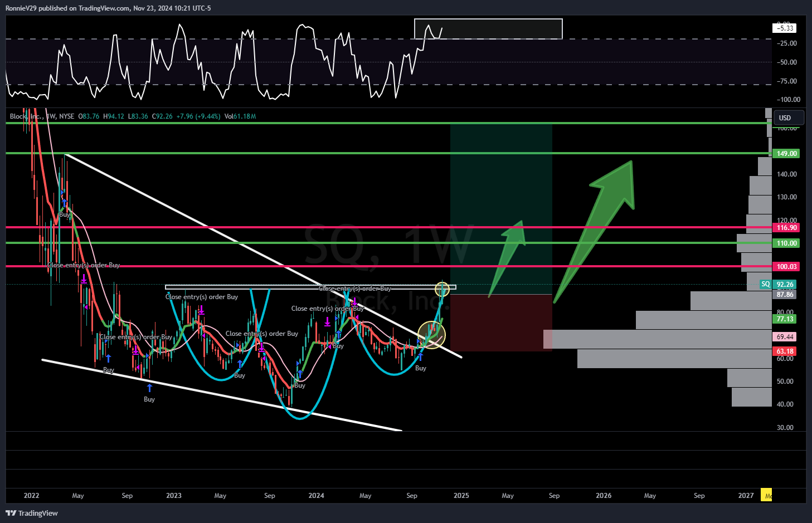Select the large yellow circle near breakout
Screen dimensions: 812x523
[x=432, y=335]
